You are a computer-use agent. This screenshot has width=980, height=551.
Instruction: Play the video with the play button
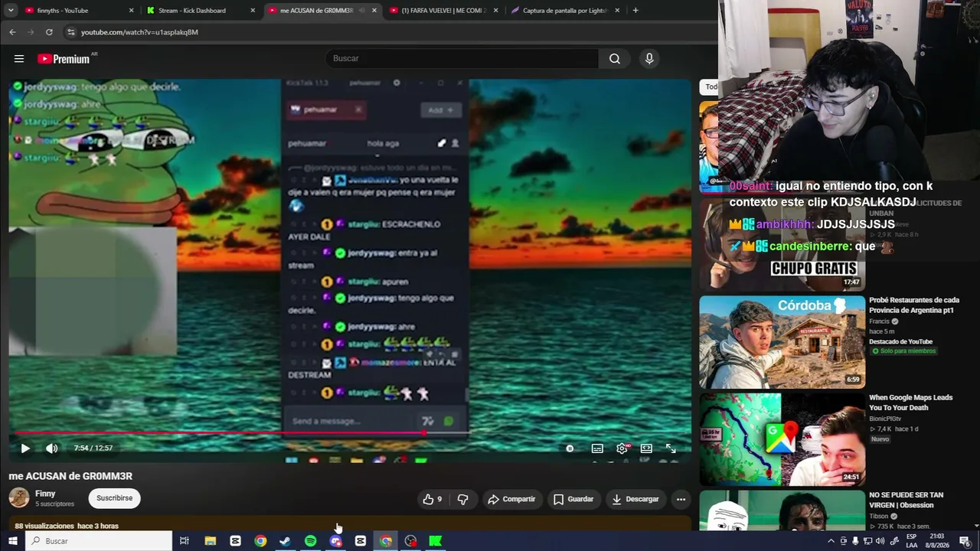[x=25, y=448]
